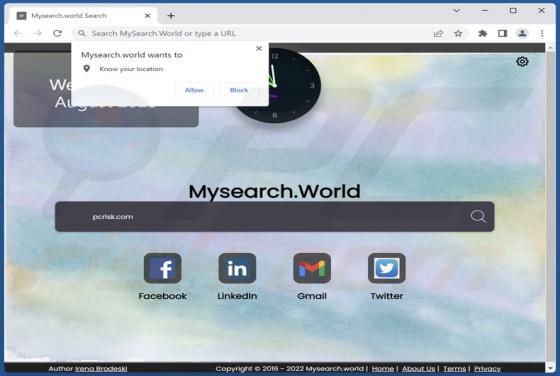560x376 pixels.
Task: Click the Mysearch.World search input field
Action: coord(274,217)
